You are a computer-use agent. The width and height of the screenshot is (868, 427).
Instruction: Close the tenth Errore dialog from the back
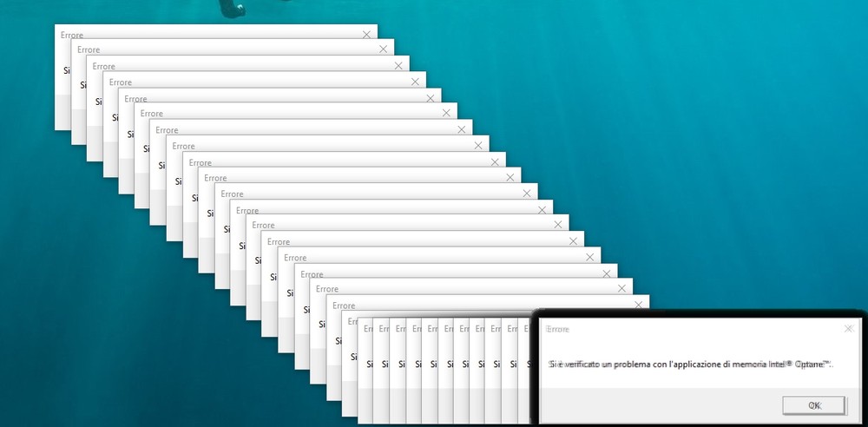tap(510, 177)
